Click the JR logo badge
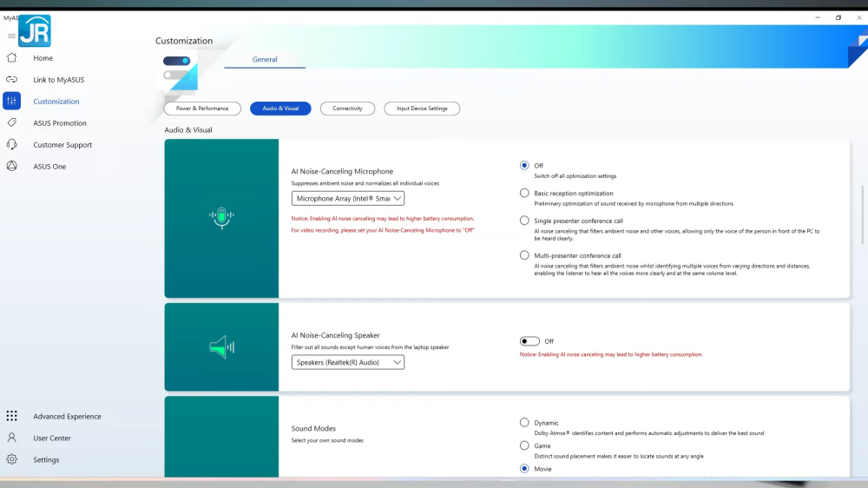The height and width of the screenshot is (488, 868). pyautogui.click(x=35, y=31)
